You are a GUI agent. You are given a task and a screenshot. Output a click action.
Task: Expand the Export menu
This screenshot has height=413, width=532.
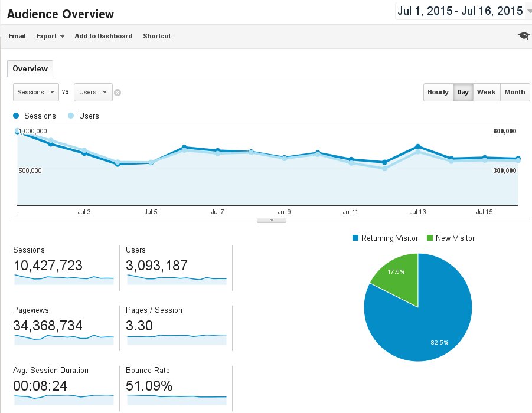tap(50, 36)
